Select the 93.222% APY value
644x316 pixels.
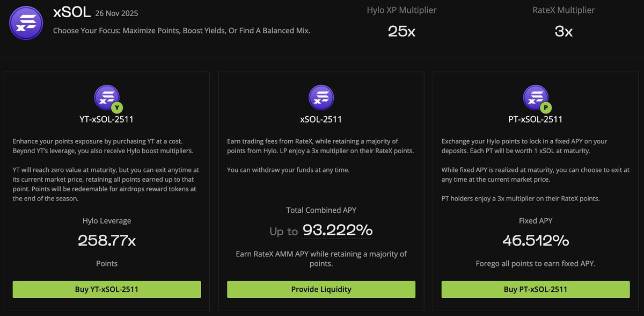pyautogui.click(x=338, y=230)
